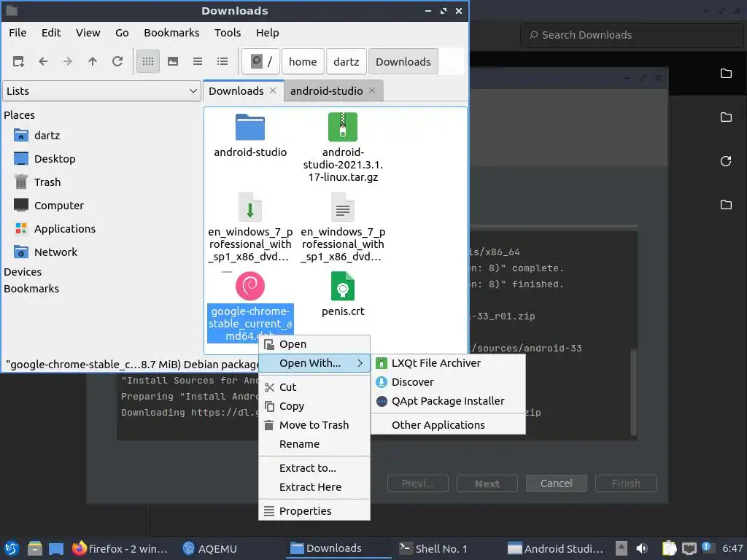The width and height of the screenshot is (747, 560).
Task: Go back with the left arrow icon
Action: [43, 61]
